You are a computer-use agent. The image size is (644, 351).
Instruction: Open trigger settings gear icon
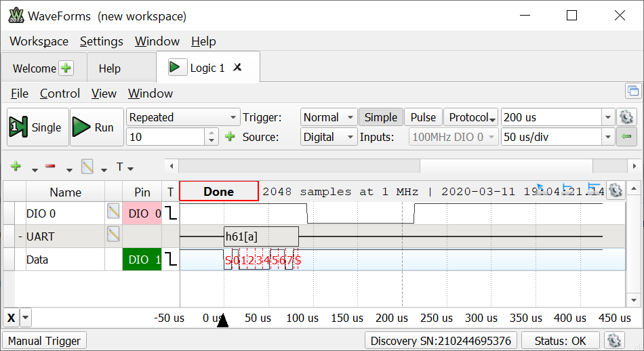[626, 117]
